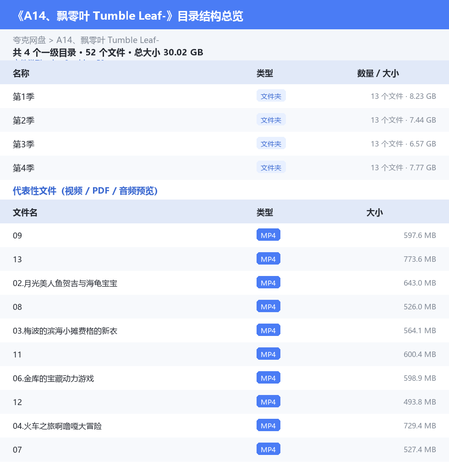Click the 527.4 MB size value
This screenshot has height=476, width=449.
tap(420, 449)
